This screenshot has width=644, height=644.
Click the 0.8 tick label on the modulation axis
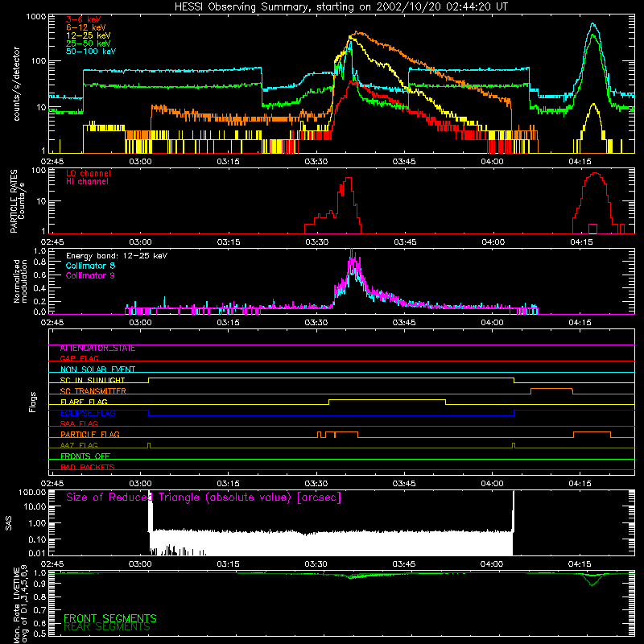click(39, 262)
